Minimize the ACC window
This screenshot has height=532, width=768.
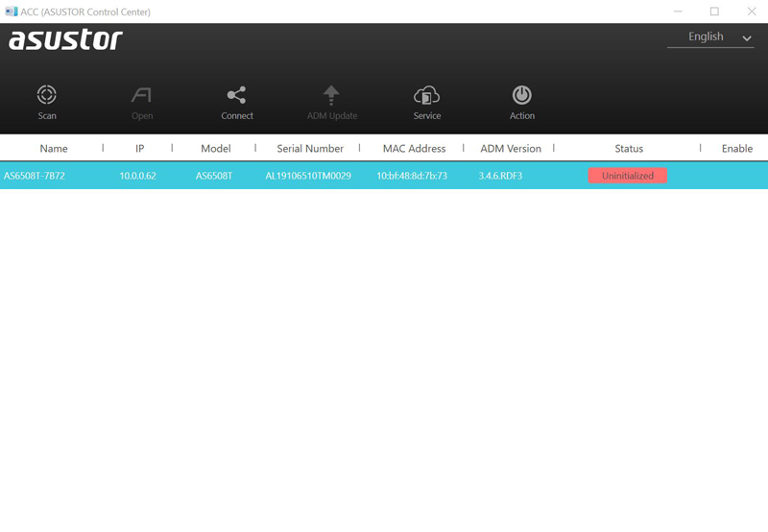[x=678, y=12]
